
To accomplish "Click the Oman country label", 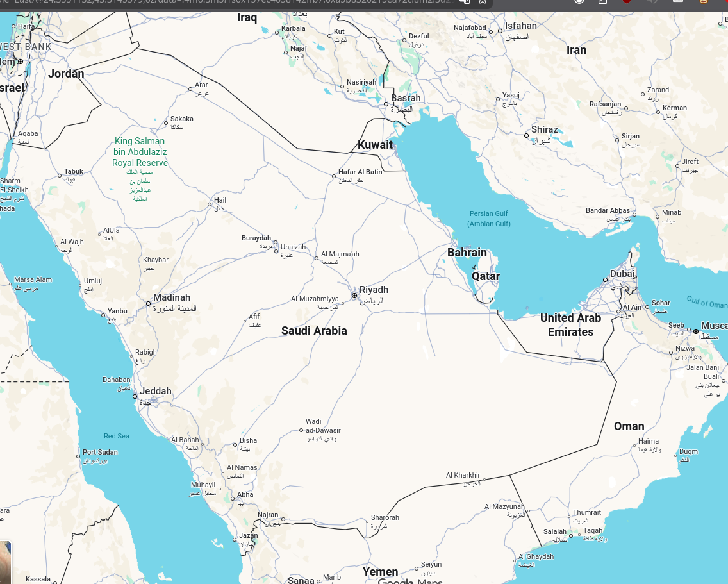I will [629, 426].
